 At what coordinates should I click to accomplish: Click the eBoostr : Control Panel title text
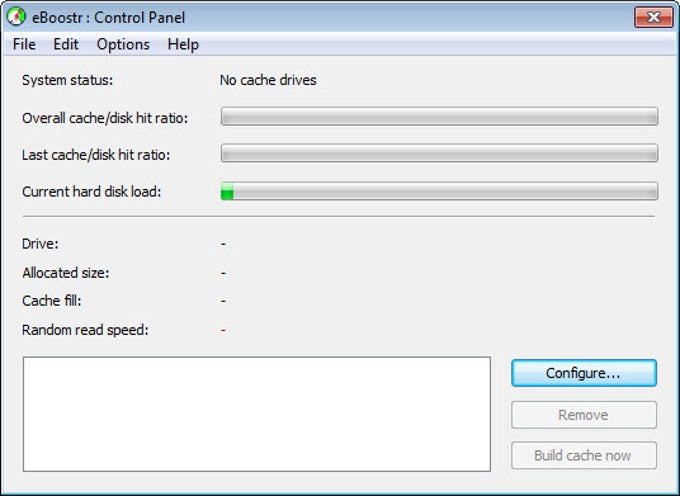[x=109, y=18]
